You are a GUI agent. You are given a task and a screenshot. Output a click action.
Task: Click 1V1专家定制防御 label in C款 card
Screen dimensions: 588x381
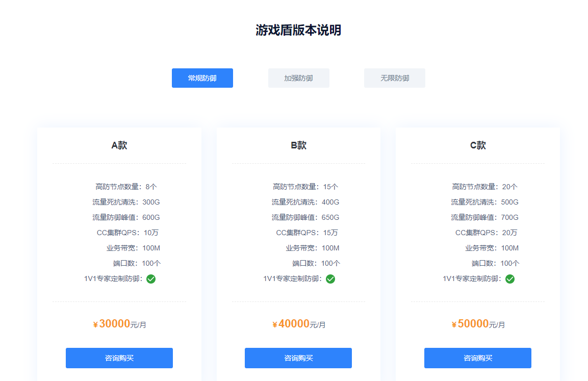pos(472,278)
